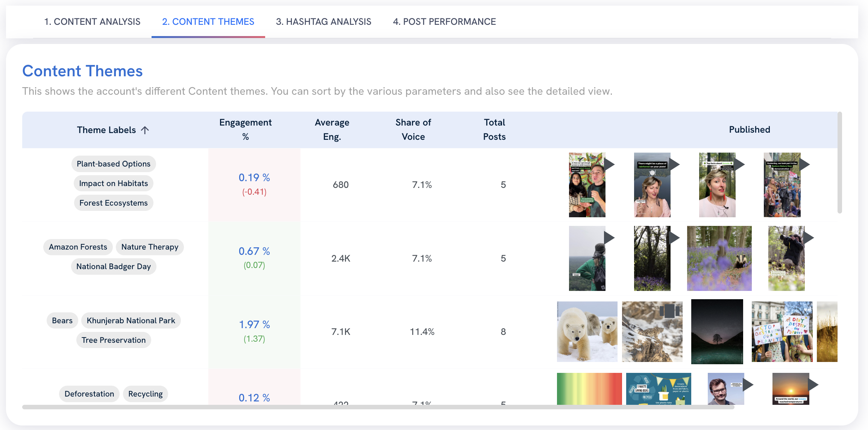Select the National Badger Day chip
The image size is (868, 430).
pos(113,266)
